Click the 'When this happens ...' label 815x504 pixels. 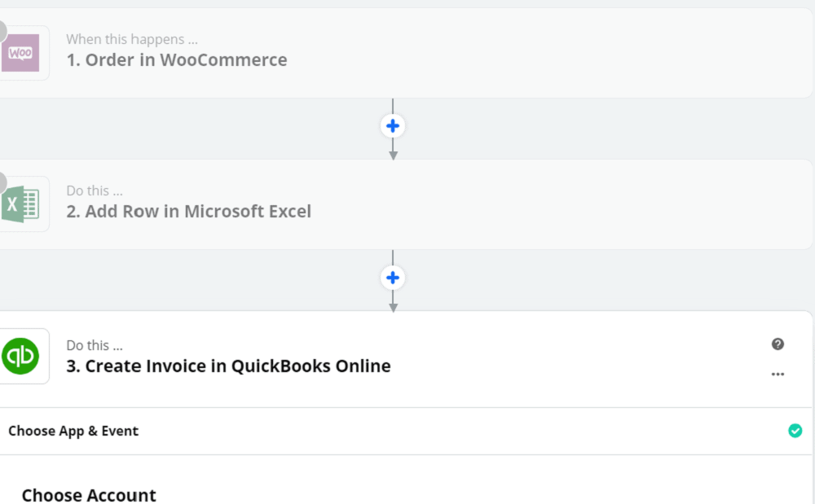click(x=132, y=39)
